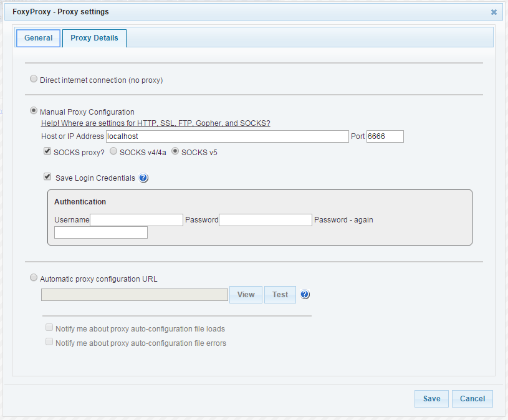Cancel the proxy settings dialog
The image size is (508, 420).
click(x=472, y=399)
